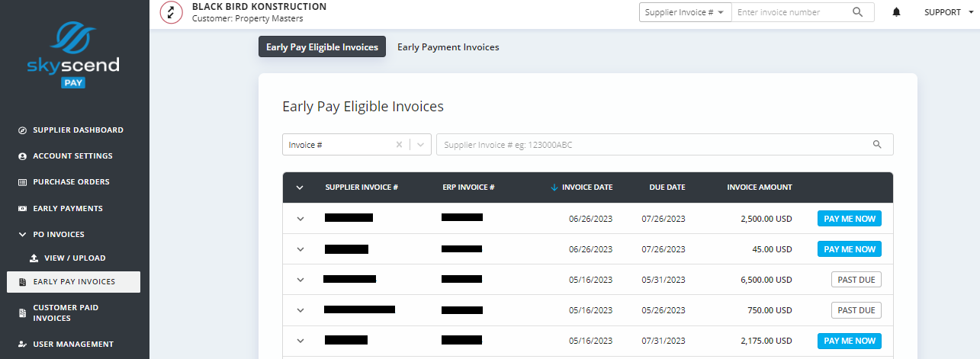
Task: Select the Early Pay Eligible Invoices tab
Action: click(322, 47)
